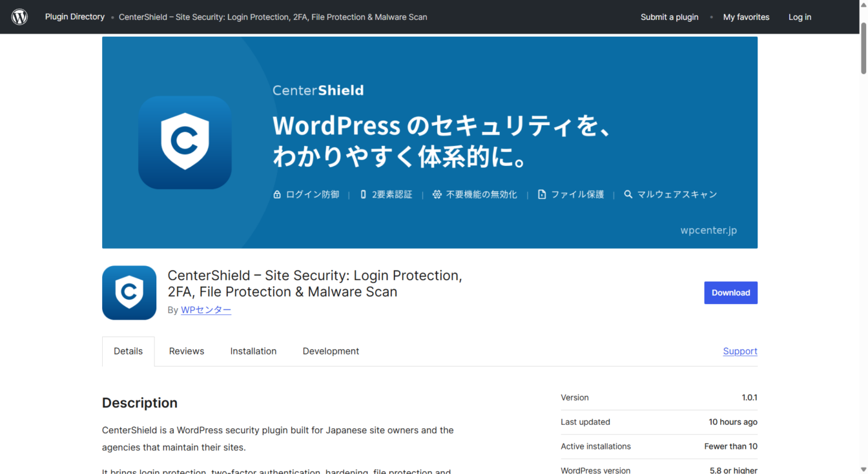Open the Plugin Directory link
Screen dimensions: 868x474
pos(75,17)
